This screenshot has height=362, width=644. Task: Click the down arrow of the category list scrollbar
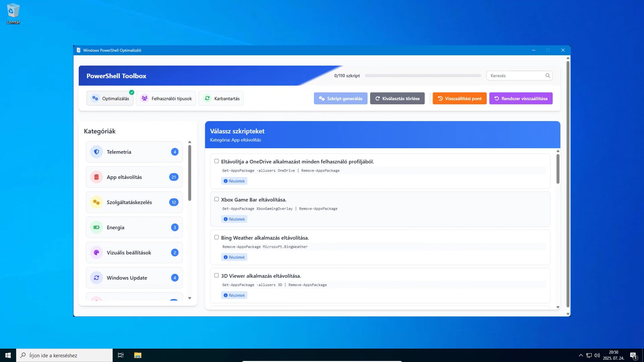[190, 298]
